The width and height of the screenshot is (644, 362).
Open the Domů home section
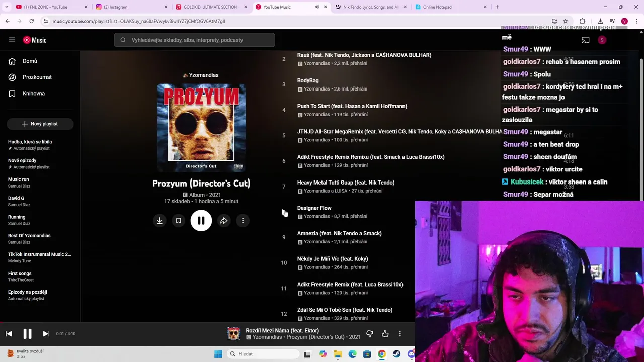coord(30,61)
